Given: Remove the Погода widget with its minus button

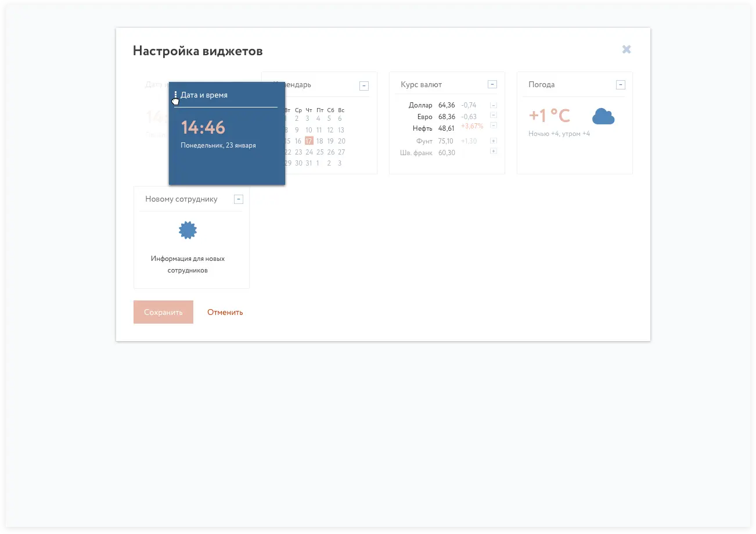Looking at the screenshot, I should (x=621, y=85).
